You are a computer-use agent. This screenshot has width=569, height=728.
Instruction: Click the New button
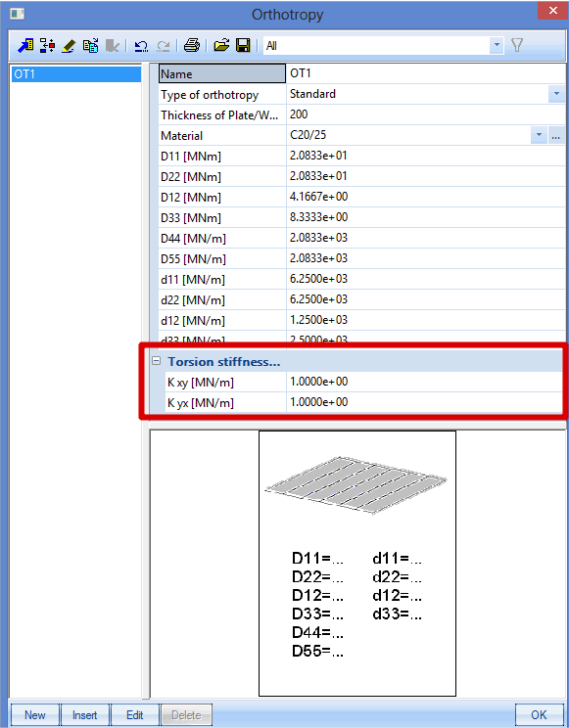(x=35, y=714)
